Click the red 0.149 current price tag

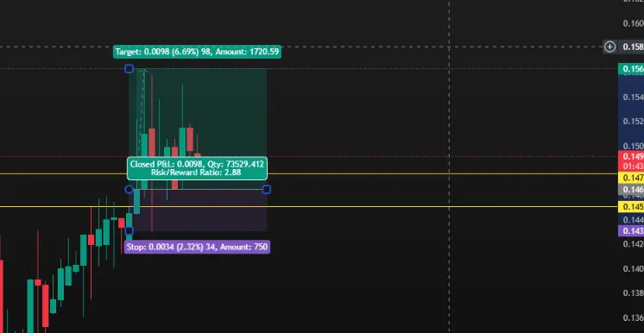pyautogui.click(x=631, y=156)
